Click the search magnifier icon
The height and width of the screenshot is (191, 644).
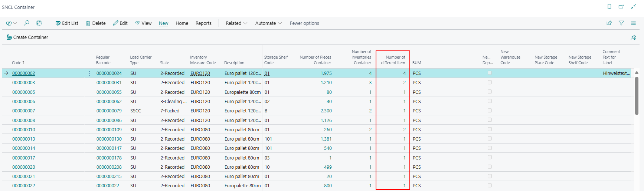pos(27,23)
